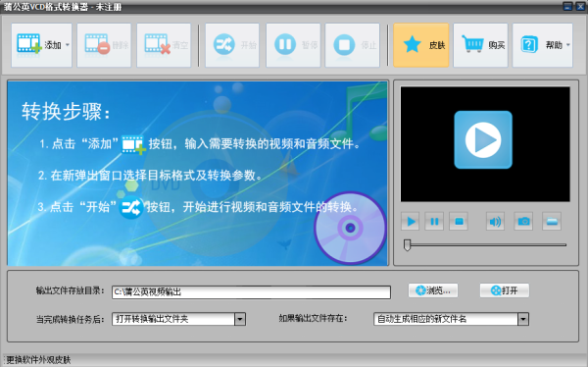Toggle the preview volume speaker icon
The width and height of the screenshot is (588, 367).
495,222
